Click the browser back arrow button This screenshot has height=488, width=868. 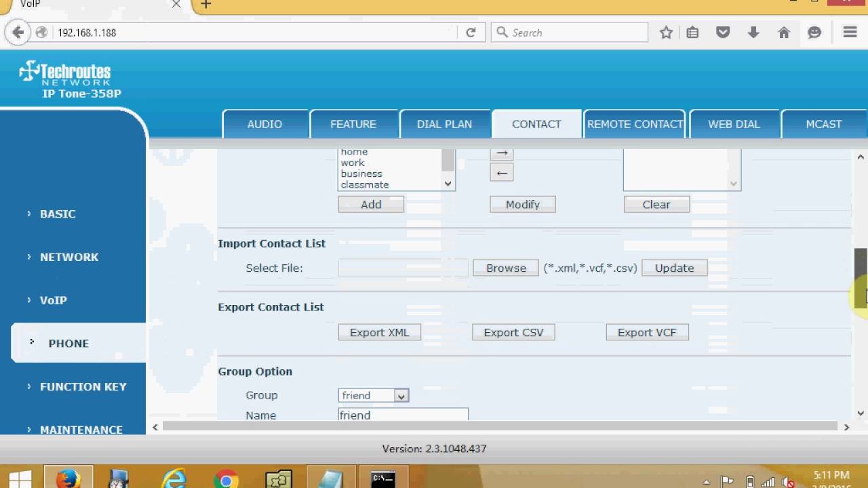pyautogui.click(x=18, y=32)
